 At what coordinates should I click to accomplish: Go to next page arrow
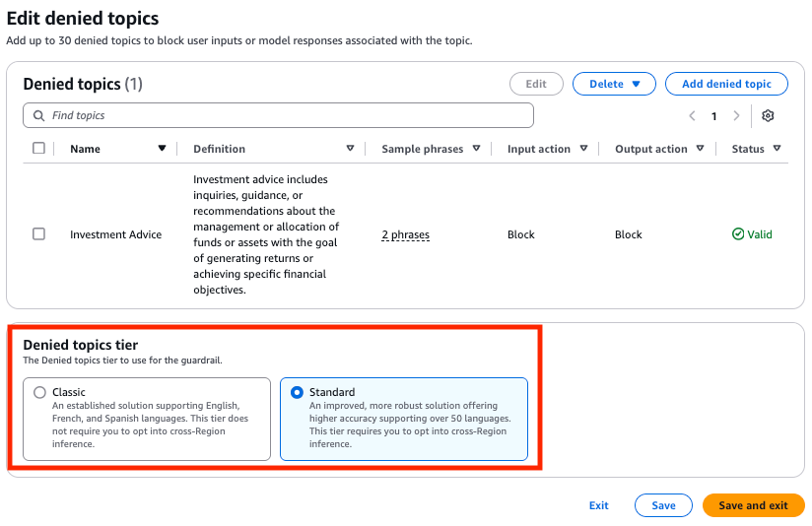click(x=736, y=116)
